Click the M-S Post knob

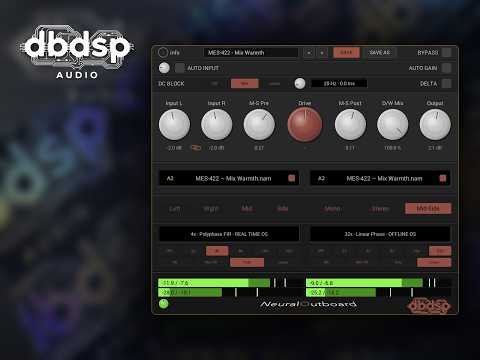[350, 125]
